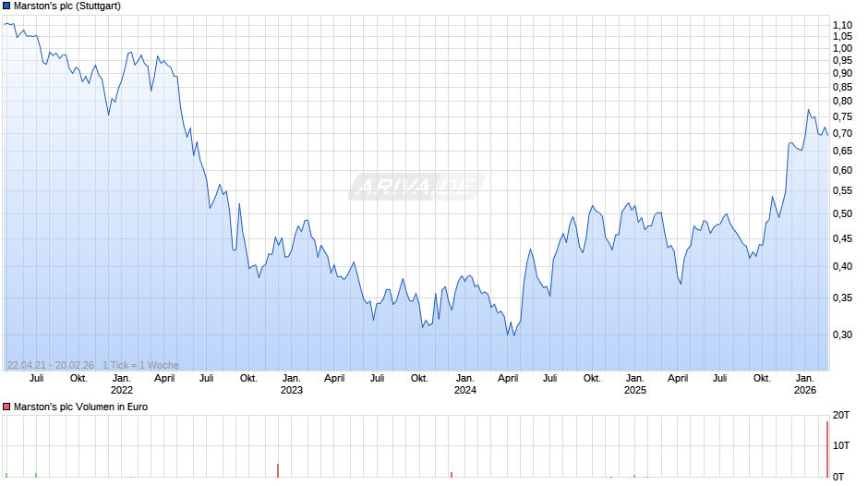
Task: Click the "Jan. 2022" time axis label
Action: click(x=122, y=384)
